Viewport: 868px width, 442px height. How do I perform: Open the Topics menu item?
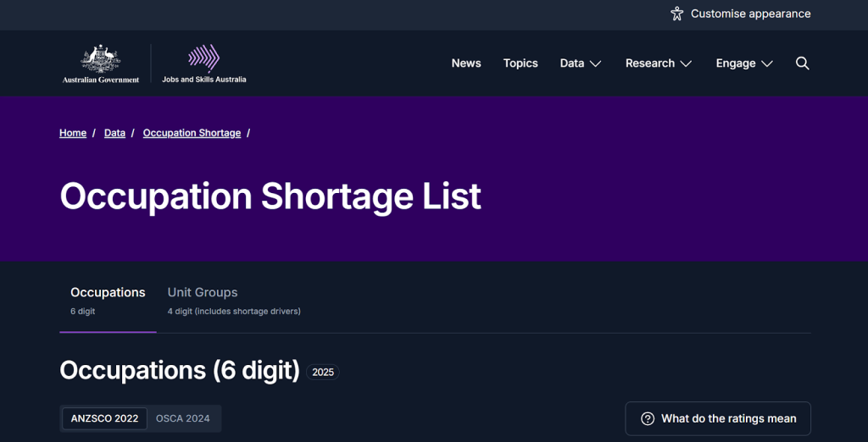coord(520,64)
